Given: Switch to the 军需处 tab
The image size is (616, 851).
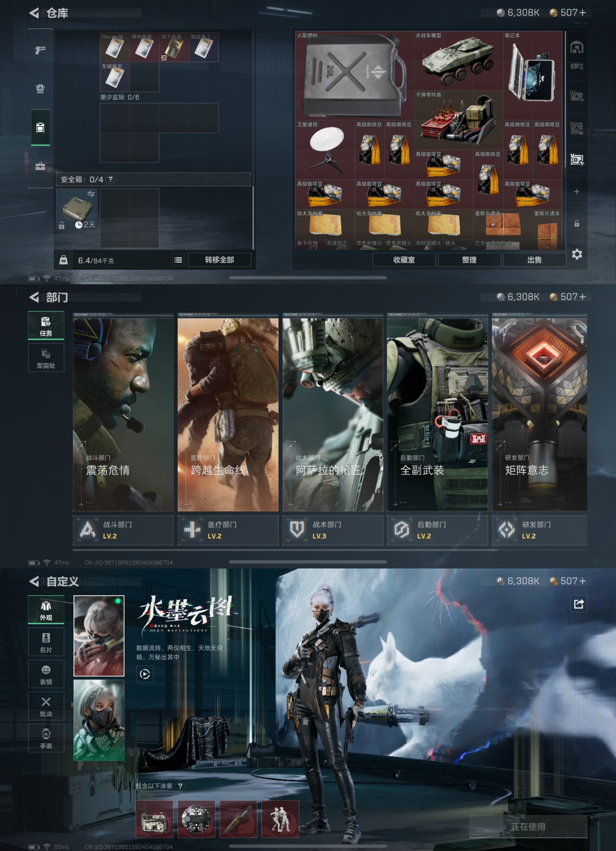Looking at the screenshot, I should coord(46,358).
